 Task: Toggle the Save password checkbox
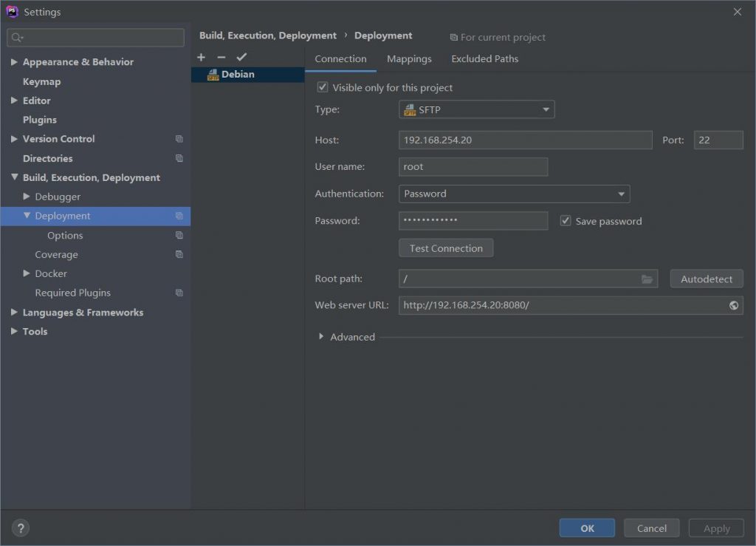click(565, 221)
